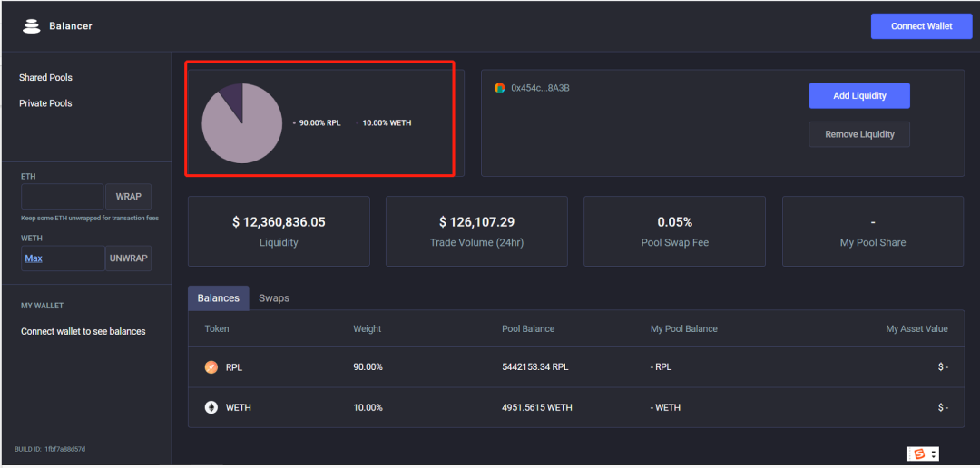
Task: Click pool address 0x454c...8A3B
Action: (540, 88)
